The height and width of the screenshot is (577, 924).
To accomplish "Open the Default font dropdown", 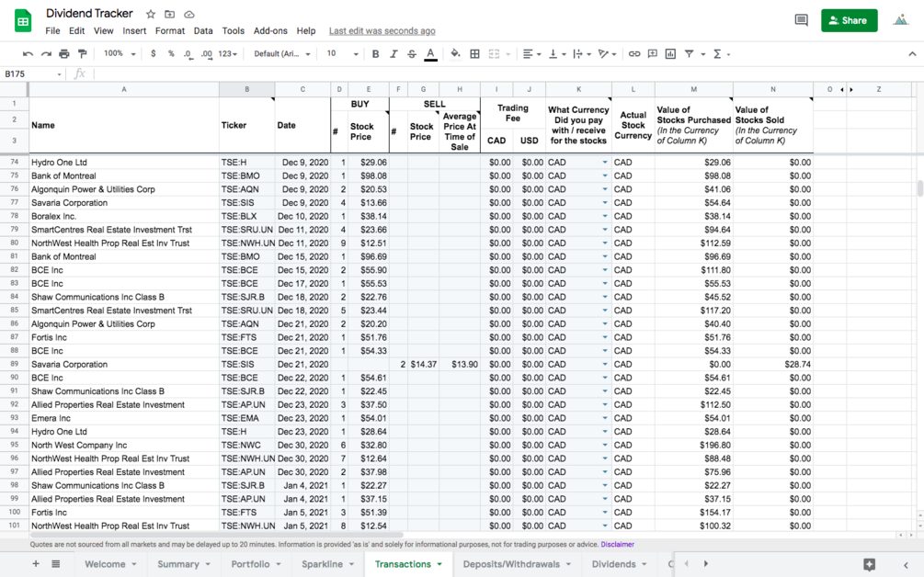I will (281, 53).
